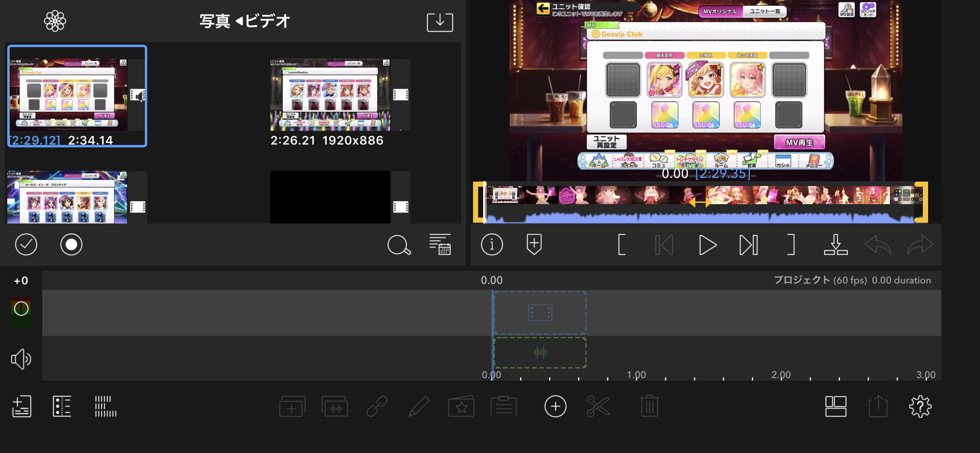Screen dimensions: 980x453
Task: Tap the checkmark select-clips button
Action: (26, 244)
